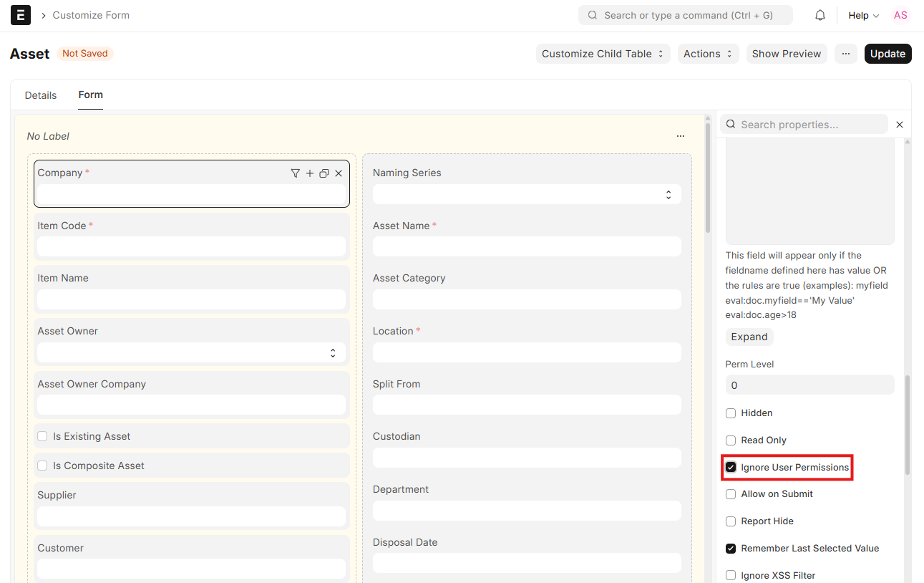924x583 pixels.
Task: Enable the Hidden checkbox
Action: click(x=731, y=413)
